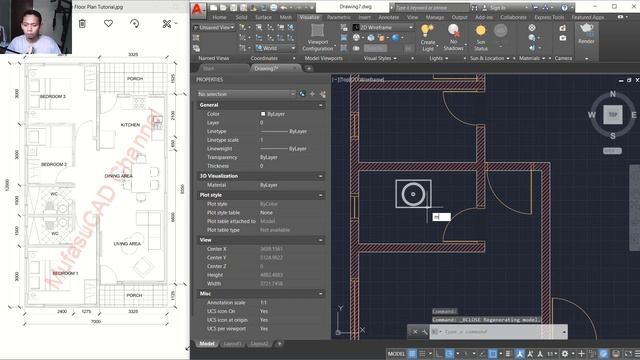Viewport: 640px width, 360px height.
Task: Toggle grid display in status bar
Action: point(412,353)
